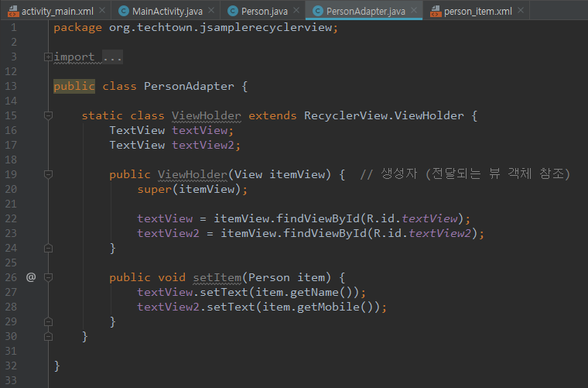The width and height of the screenshot is (588, 388).
Task: Click the @ gutter icon on line 26
Action: coord(31,277)
